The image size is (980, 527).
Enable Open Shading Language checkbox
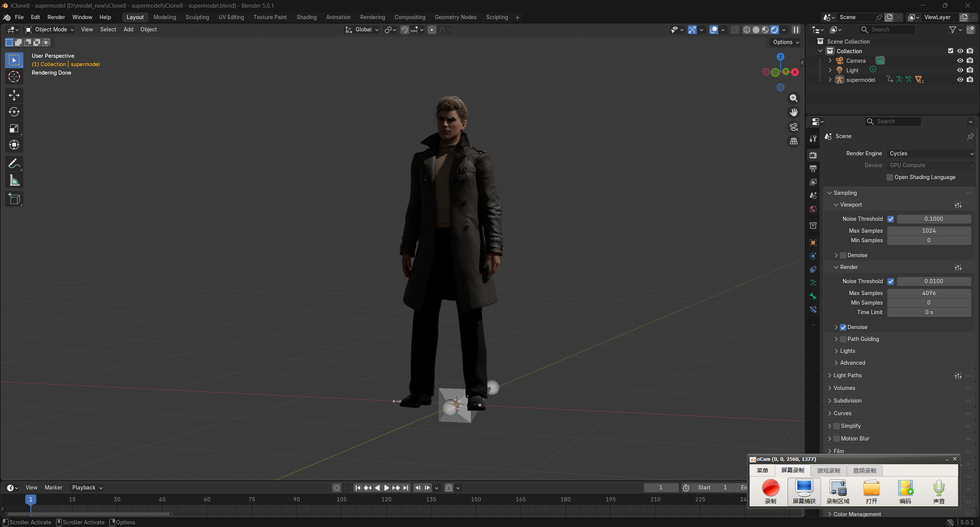click(890, 178)
